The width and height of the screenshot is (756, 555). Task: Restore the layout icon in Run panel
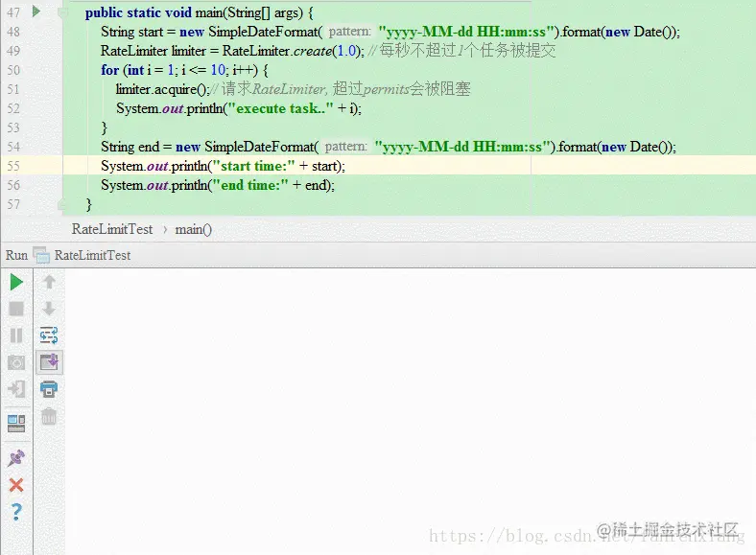tap(16, 423)
